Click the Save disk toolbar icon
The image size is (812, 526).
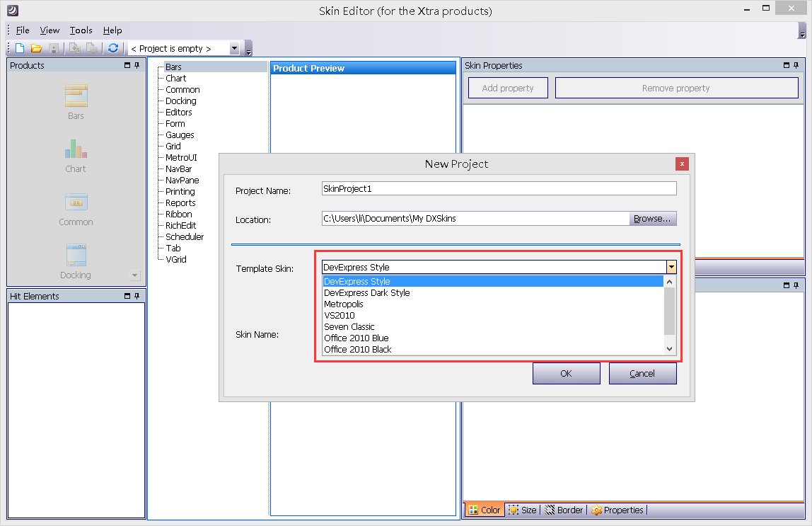53,48
